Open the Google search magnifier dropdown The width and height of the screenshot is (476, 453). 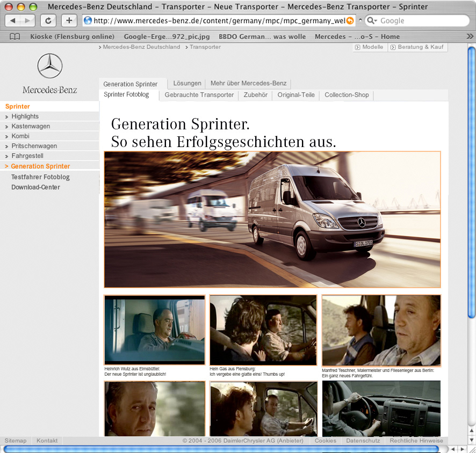click(x=372, y=20)
